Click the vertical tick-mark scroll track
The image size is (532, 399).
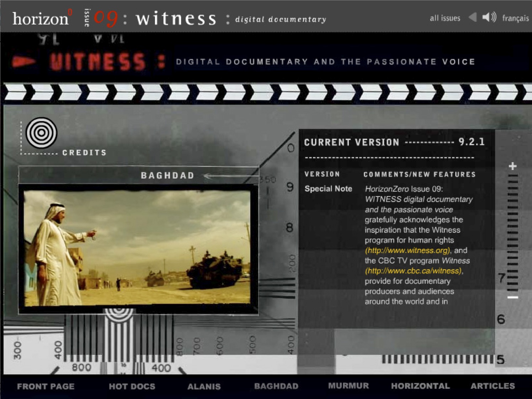(512, 233)
